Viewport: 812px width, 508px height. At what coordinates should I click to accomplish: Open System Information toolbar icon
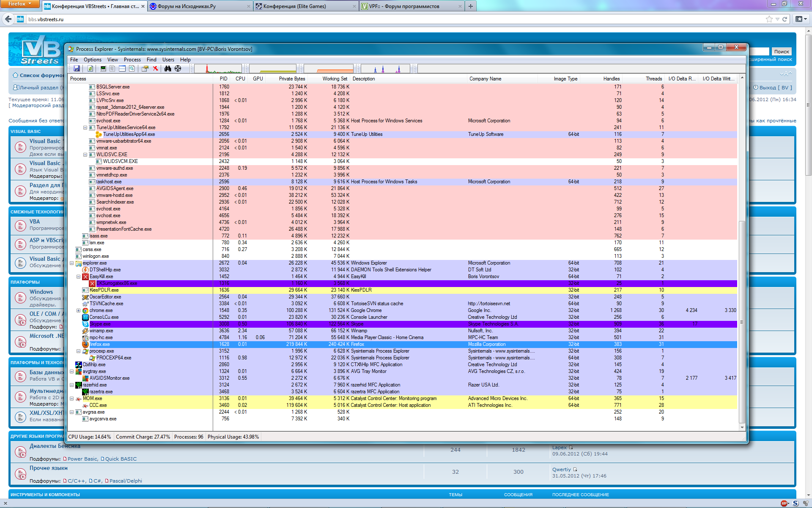103,68
